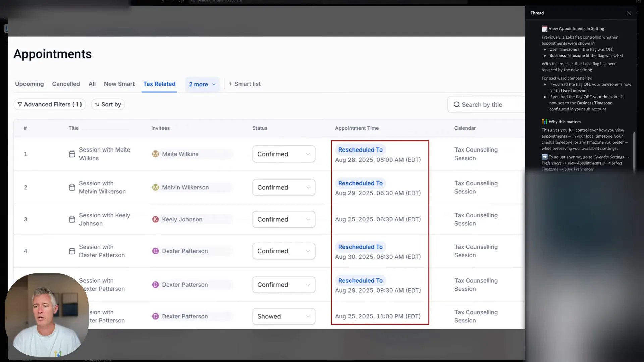Image resolution: width=644 pixels, height=362 pixels.
Task: Open Session with Keely Johnson title
Action: tap(105, 219)
